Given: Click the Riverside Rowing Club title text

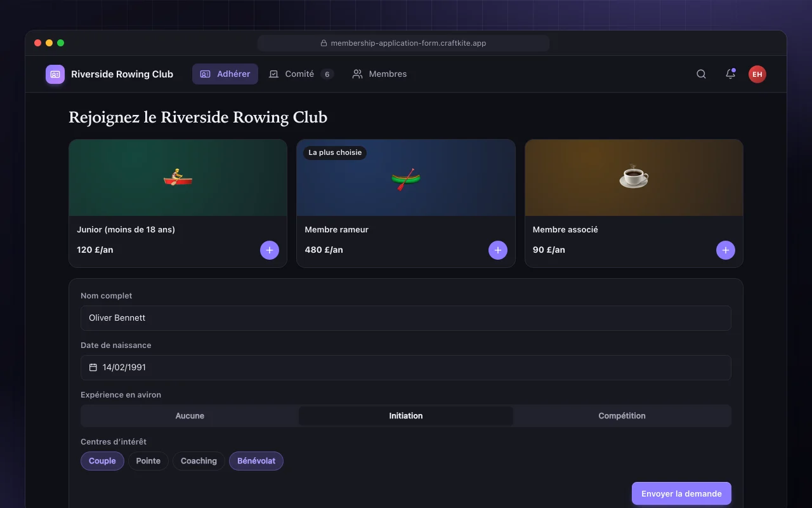Looking at the screenshot, I should click(x=122, y=74).
